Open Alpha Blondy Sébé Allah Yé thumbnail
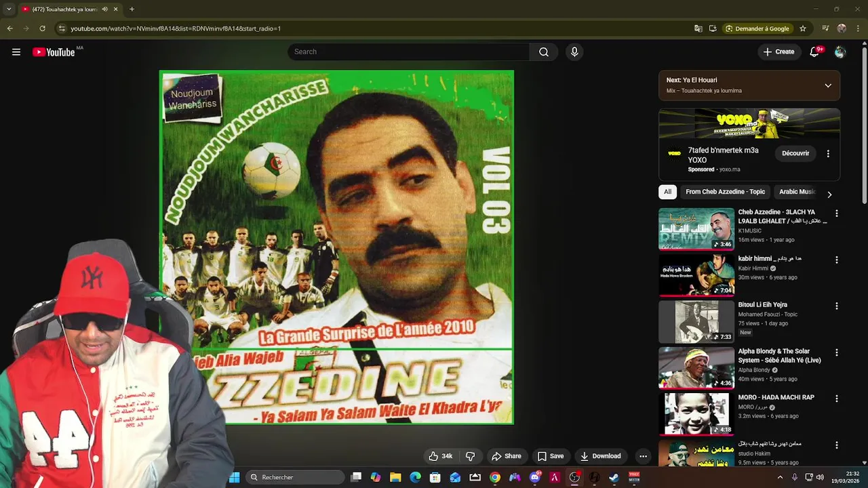 click(696, 368)
